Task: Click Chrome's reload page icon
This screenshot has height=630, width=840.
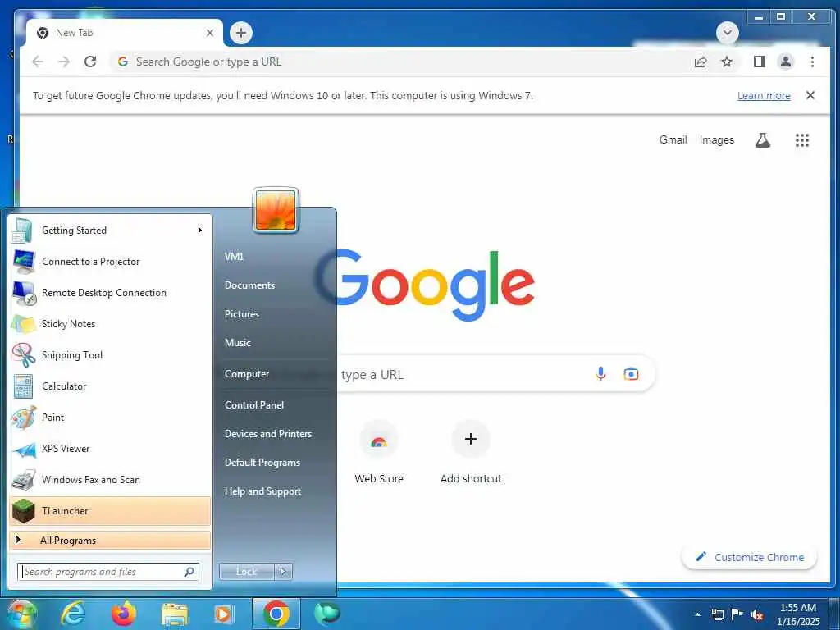Action: [90, 62]
